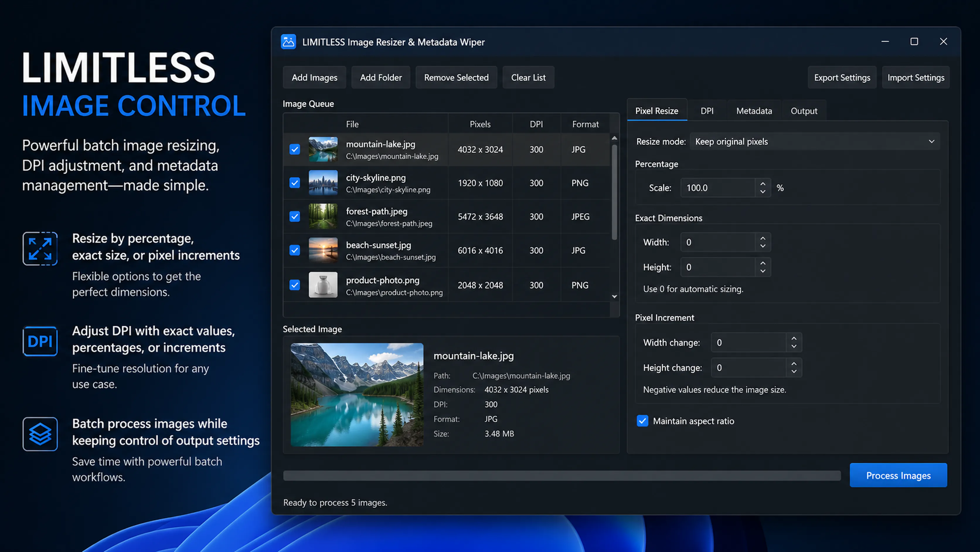
Task: Click the '6016 x 4016' pixels cell
Action: pyautogui.click(x=480, y=250)
